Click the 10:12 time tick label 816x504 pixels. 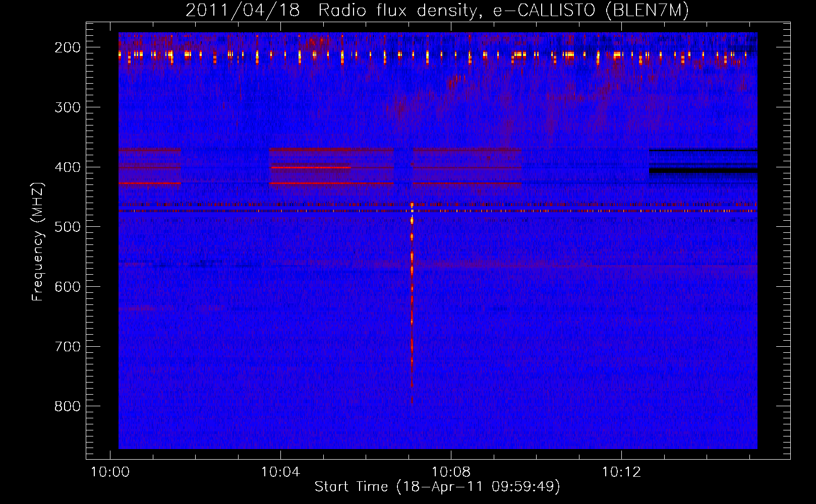pos(621,472)
